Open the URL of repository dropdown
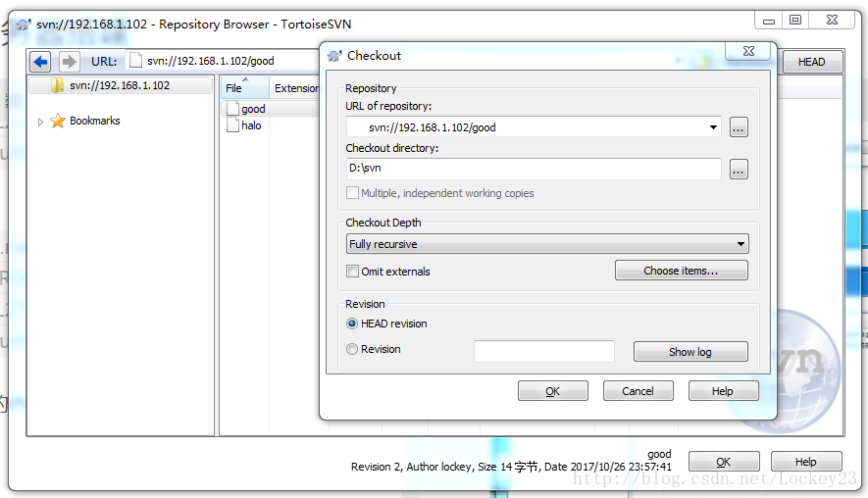This screenshot has width=868, height=498. [713, 127]
